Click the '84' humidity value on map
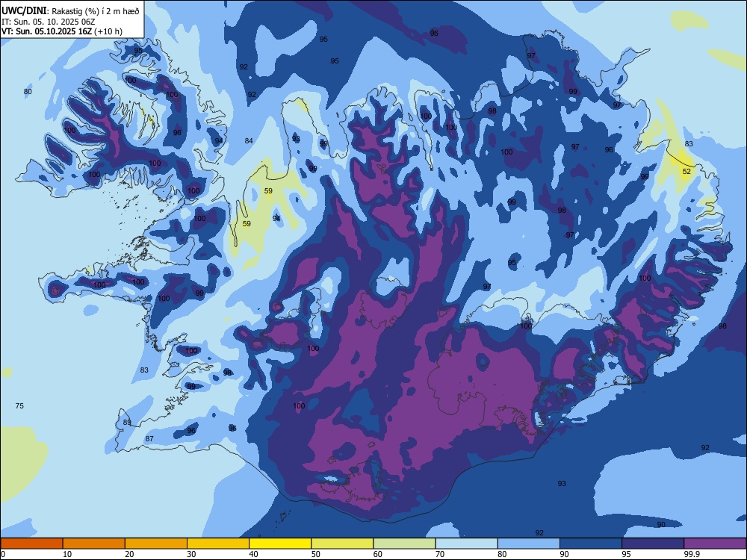The width and height of the screenshot is (747, 560). pos(249,140)
